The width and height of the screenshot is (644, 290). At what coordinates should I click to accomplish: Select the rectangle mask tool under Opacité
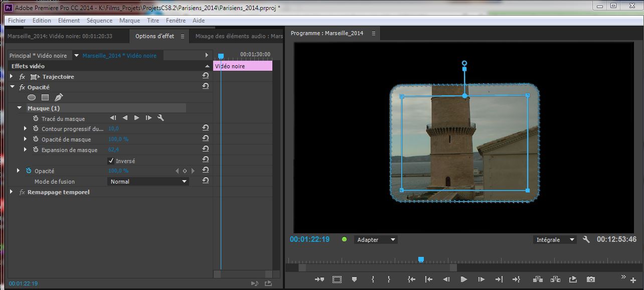(45, 97)
